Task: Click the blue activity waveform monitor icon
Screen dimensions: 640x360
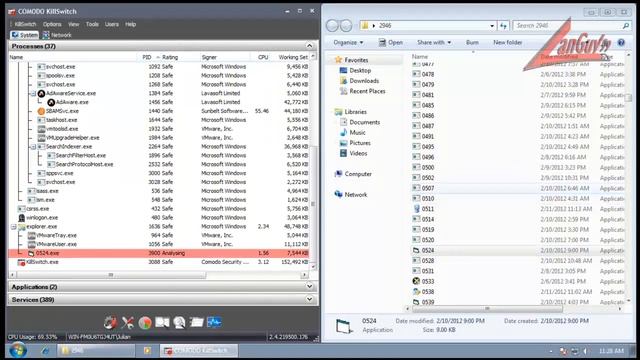Action: coord(214,322)
